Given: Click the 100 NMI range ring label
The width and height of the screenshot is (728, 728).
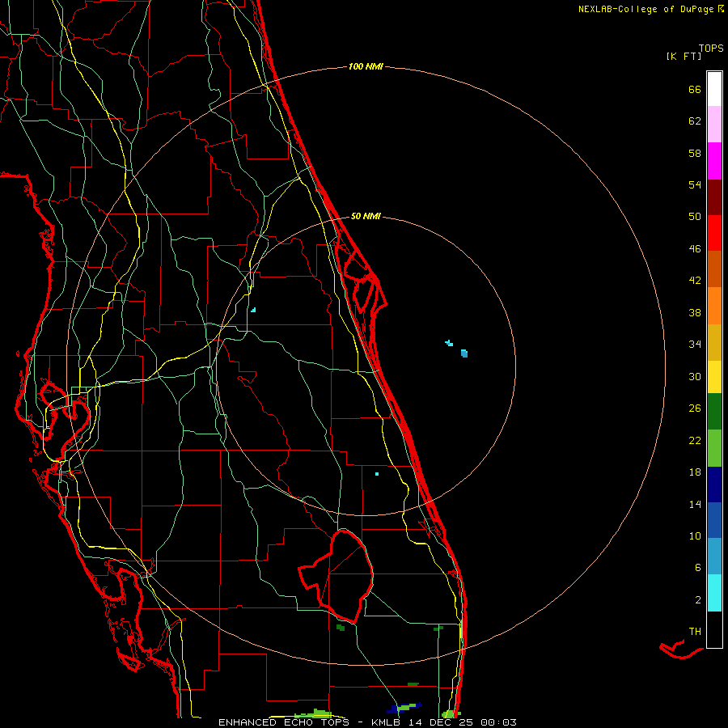Looking at the screenshot, I should (x=366, y=67).
